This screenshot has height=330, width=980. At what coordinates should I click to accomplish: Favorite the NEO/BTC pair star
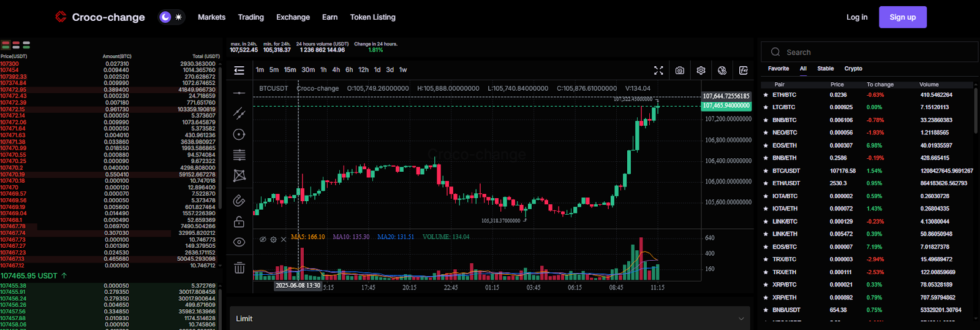[766, 133]
